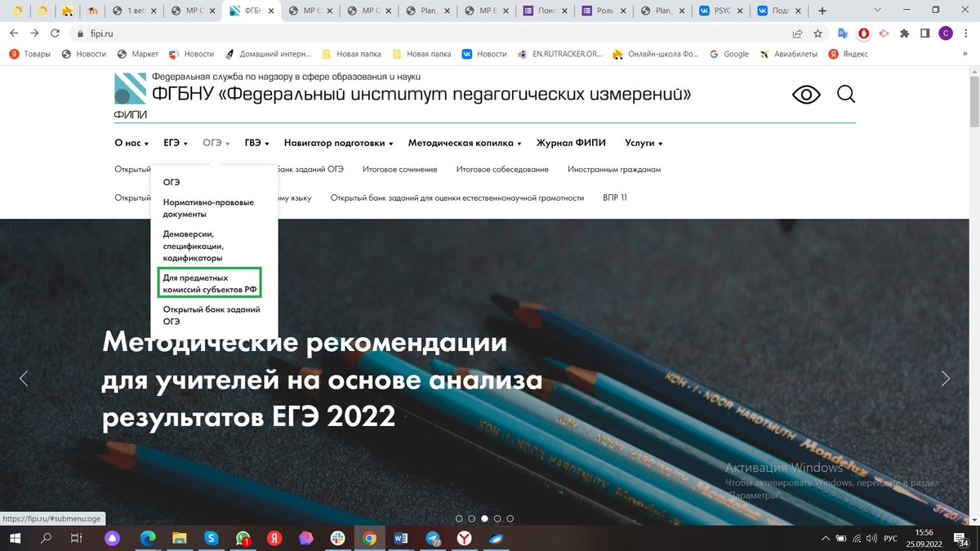
Task: Open the FIPI site search magnifier
Action: point(845,94)
